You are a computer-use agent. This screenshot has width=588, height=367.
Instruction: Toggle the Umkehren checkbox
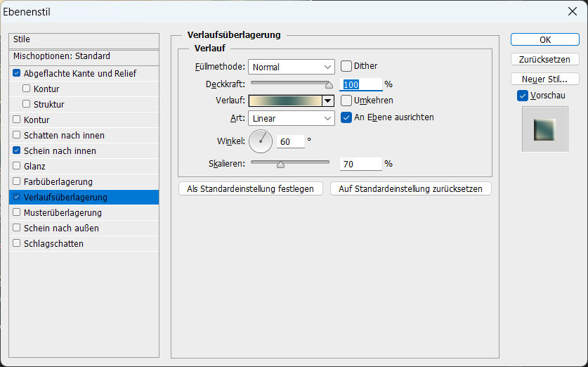346,101
